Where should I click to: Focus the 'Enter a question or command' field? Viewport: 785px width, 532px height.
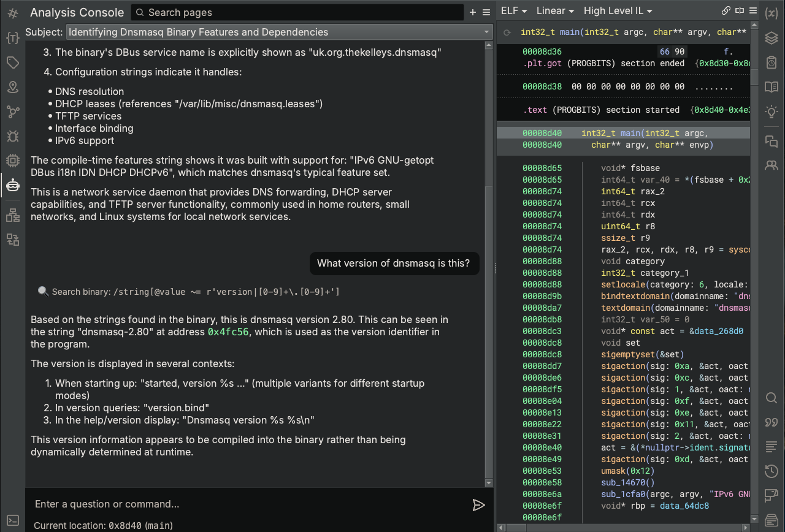[x=248, y=504]
